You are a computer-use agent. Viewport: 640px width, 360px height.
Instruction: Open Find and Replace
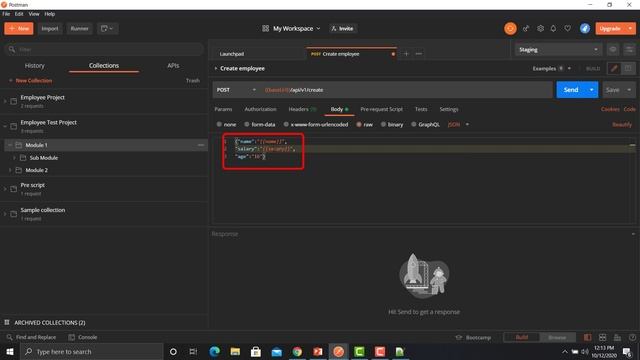point(31,338)
